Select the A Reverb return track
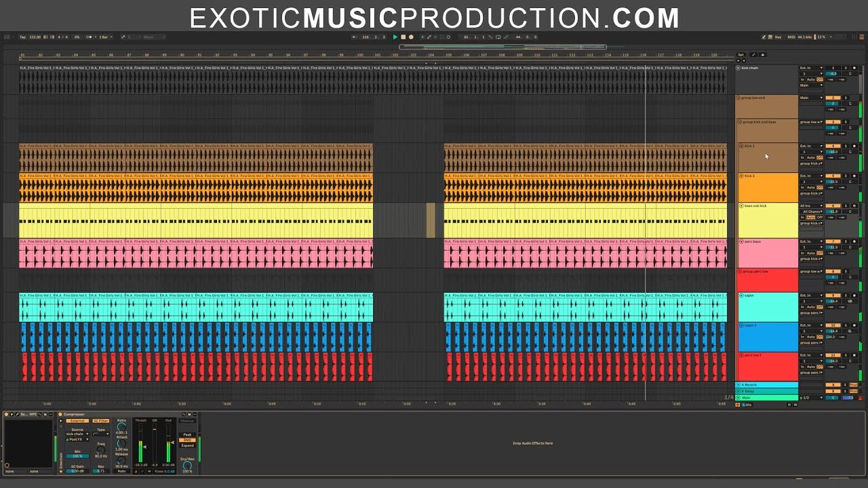 coord(767,385)
